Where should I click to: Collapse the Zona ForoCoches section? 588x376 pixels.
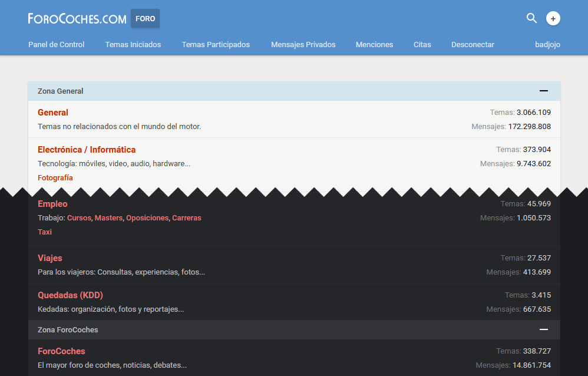[543, 329]
